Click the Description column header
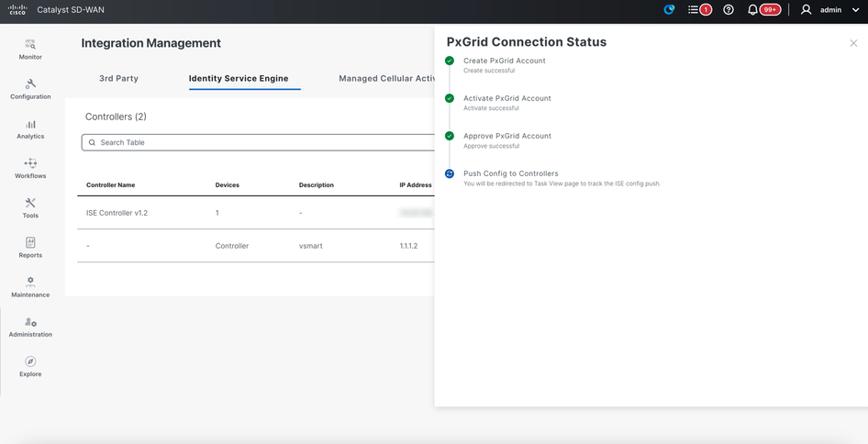The image size is (868, 444). pos(316,185)
